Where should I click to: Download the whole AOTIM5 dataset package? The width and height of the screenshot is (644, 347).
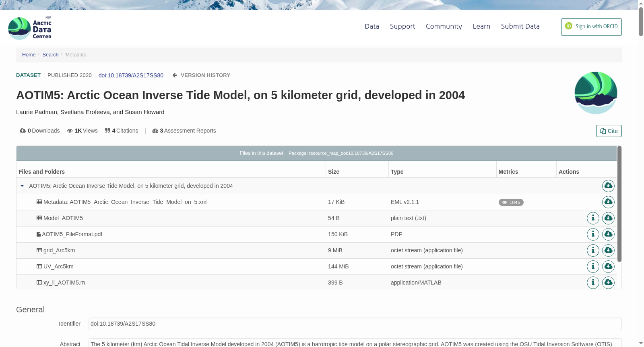[x=608, y=186]
